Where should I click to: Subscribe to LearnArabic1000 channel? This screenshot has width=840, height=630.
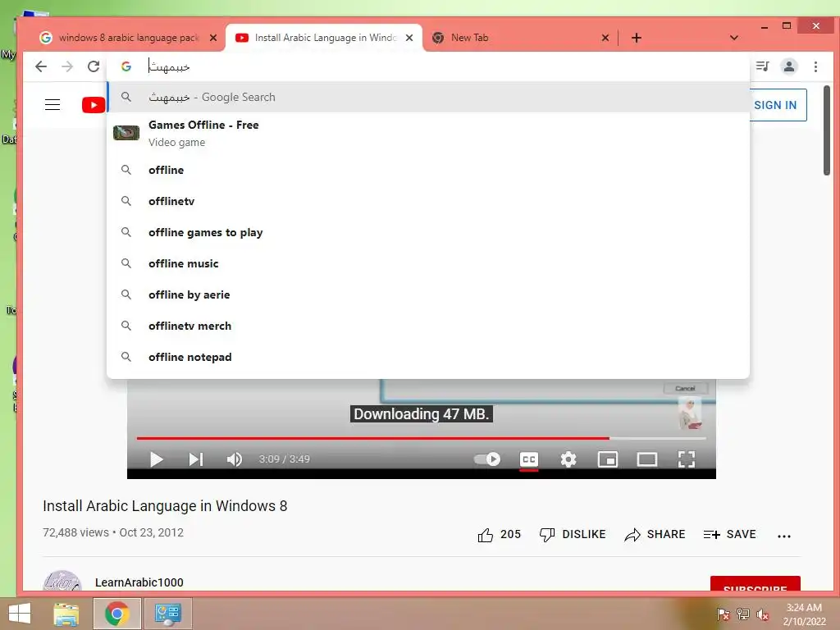coord(755,584)
